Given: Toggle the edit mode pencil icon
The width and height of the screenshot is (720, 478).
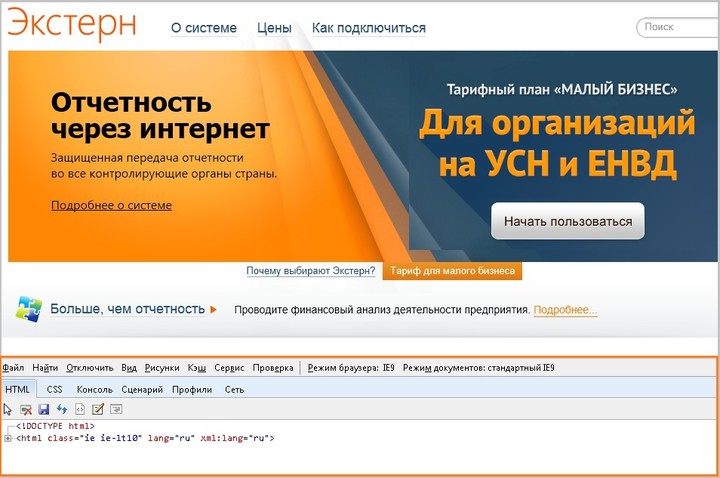Looking at the screenshot, I should pos(98,409).
